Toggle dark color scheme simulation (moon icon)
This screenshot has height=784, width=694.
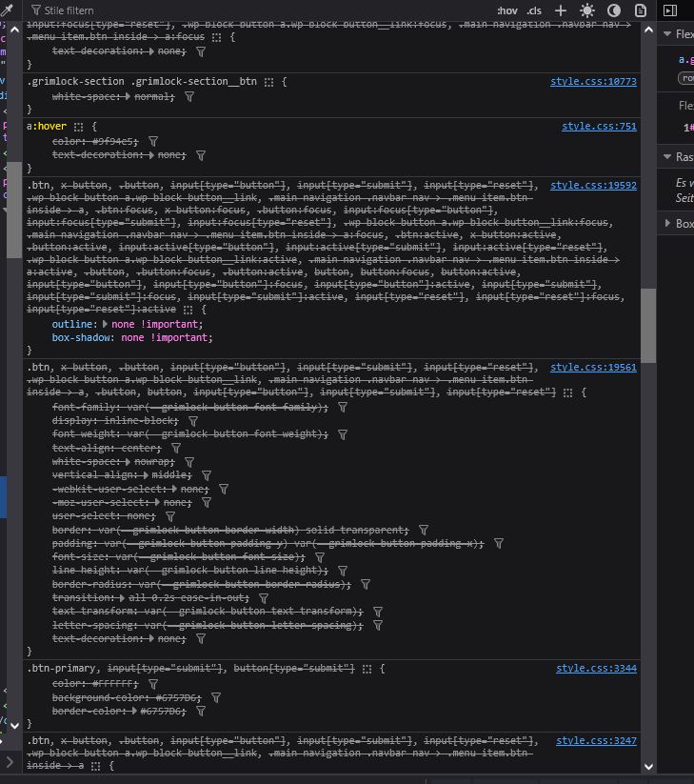pyautogui.click(x=614, y=10)
